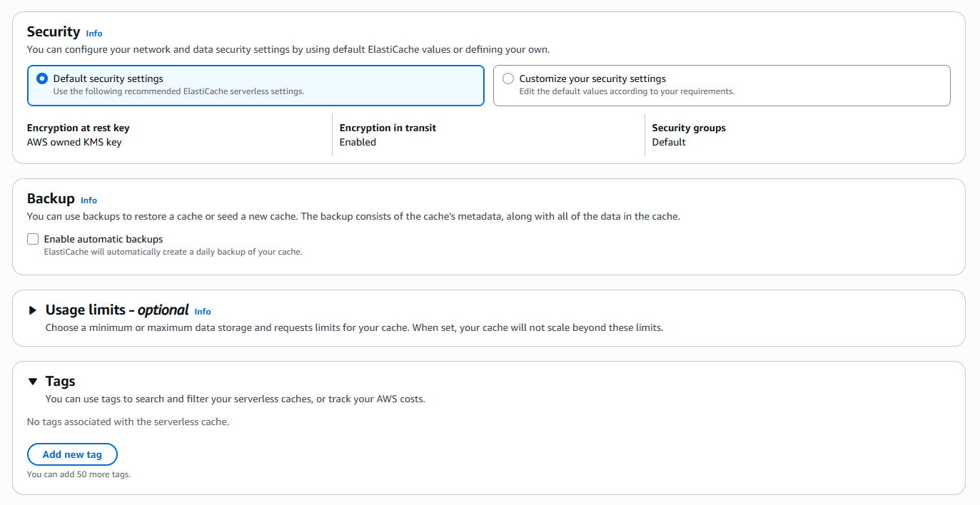Image resolution: width=980 pixels, height=505 pixels.
Task: Open the Info link beside Usage limits
Action: (x=203, y=312)
